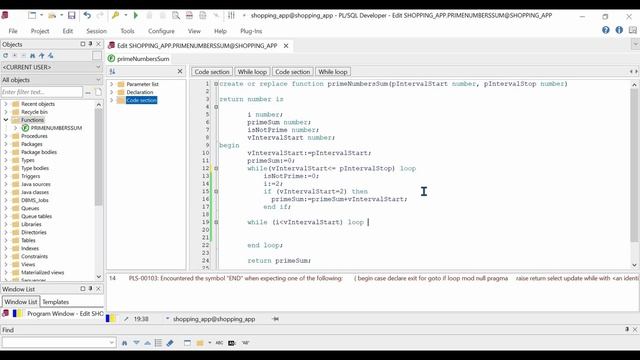Open the Plug-Ins menu

point(251,31)
